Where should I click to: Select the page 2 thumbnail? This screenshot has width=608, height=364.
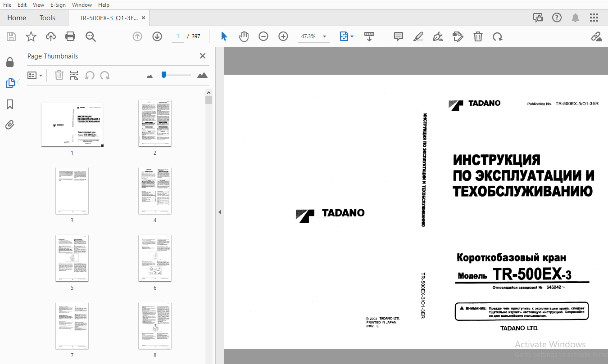point(155,123)
